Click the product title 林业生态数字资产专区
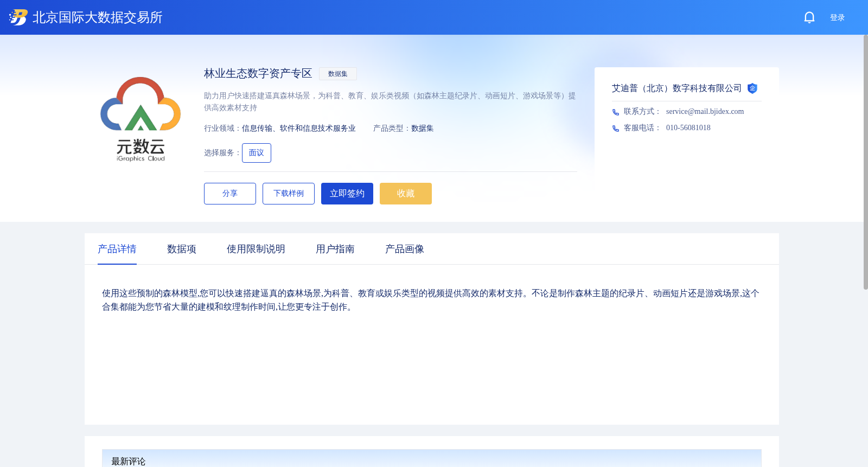868x467 pixels. coord(258,73)
